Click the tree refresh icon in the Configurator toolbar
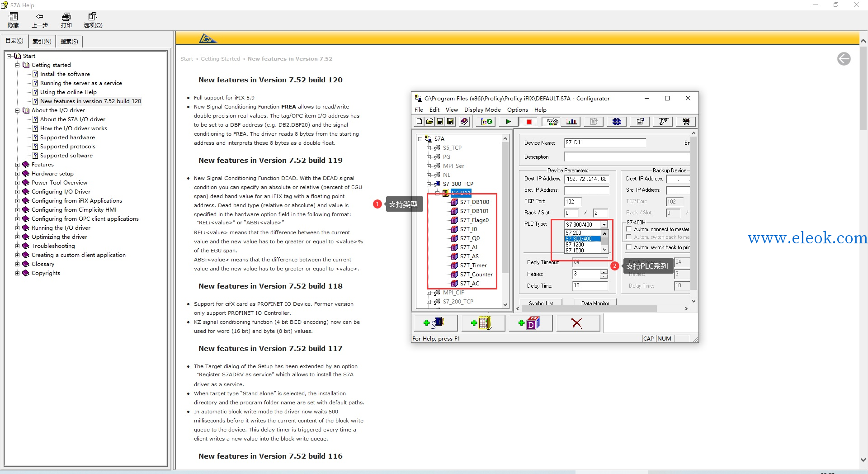868x474 pixels. [x=486, y=121]
